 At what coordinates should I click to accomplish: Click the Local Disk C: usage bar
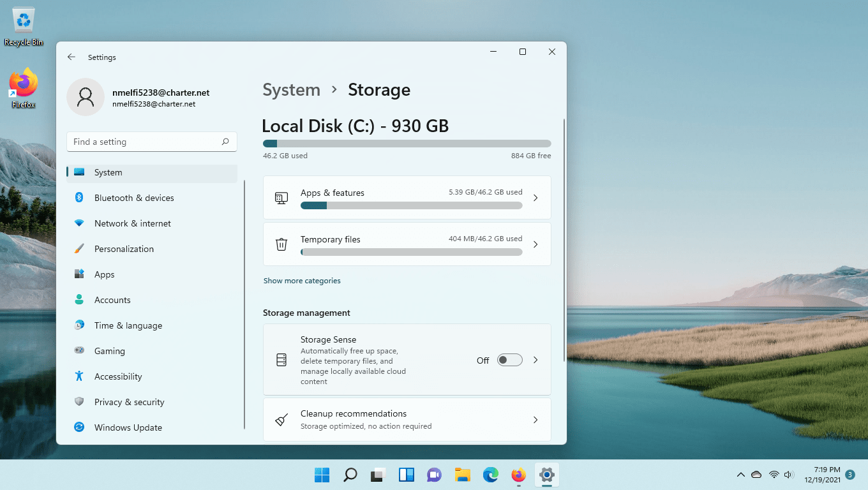[x=407, y=144]
